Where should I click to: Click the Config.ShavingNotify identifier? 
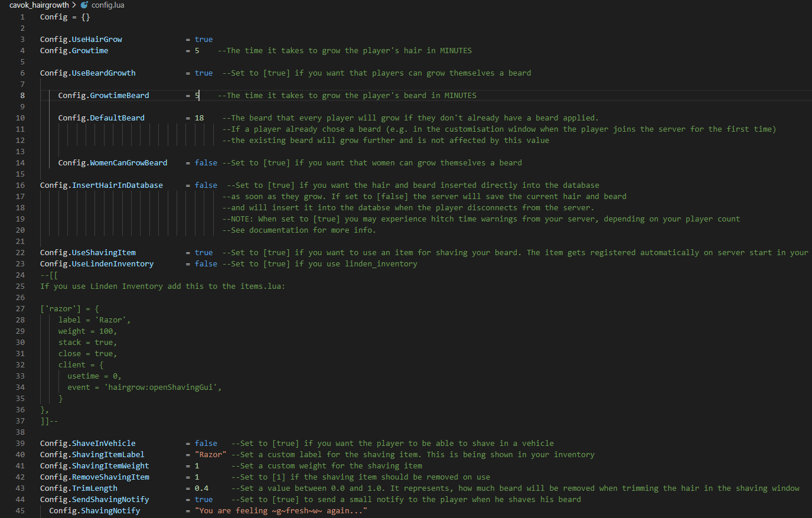(94, 510)
